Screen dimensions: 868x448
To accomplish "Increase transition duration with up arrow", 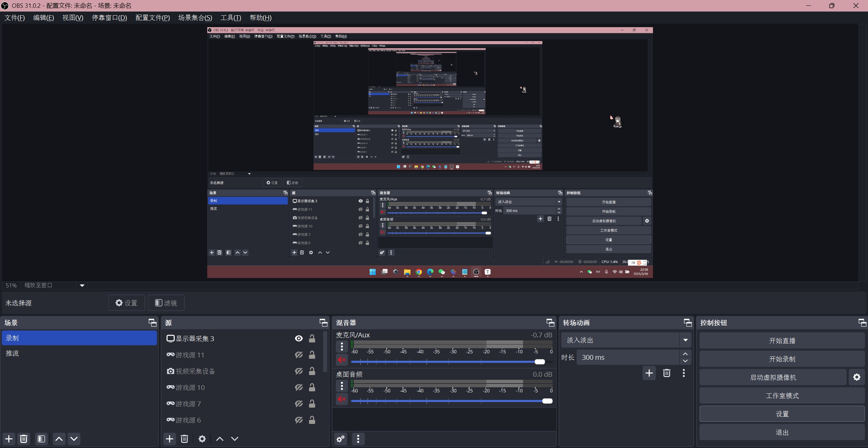I will (x=685, y=354).
